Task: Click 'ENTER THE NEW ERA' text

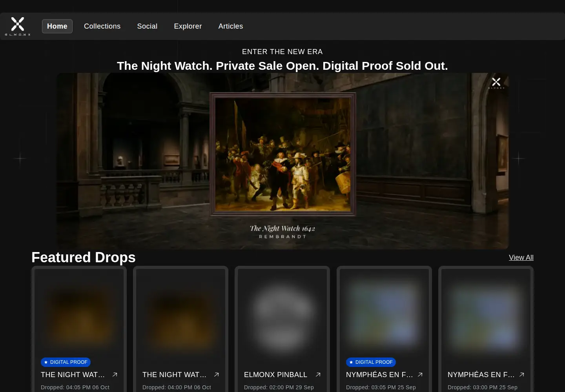Action: click(x=282, y=52)
